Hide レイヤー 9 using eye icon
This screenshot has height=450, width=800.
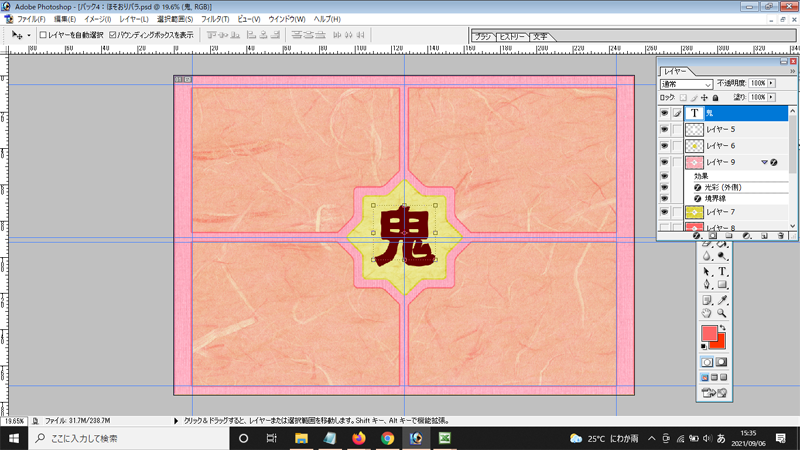[664, 162]
